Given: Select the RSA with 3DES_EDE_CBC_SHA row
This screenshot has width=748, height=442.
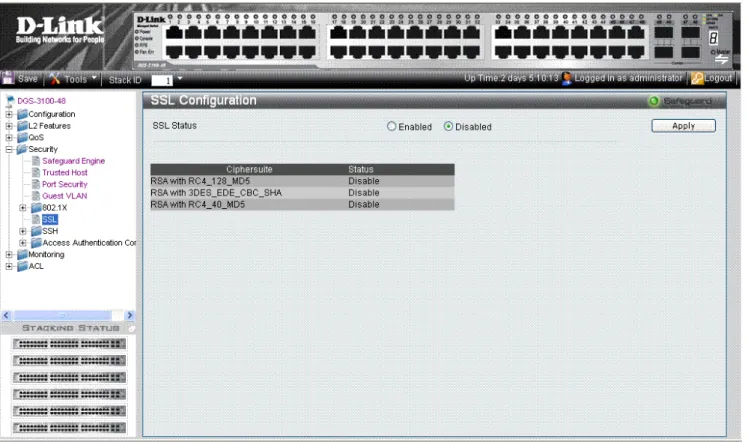Looking at the screenshot, I should tap(302, 193).
